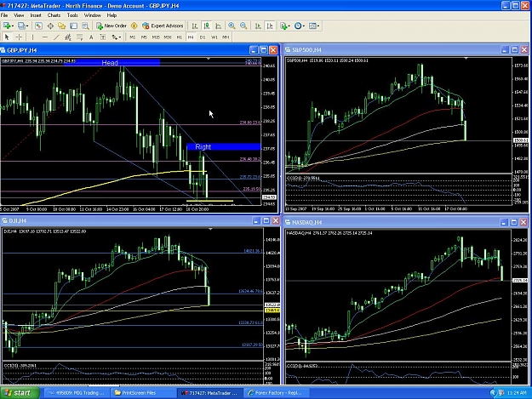Screen dimensions: 532x399
Task: Select the H4 timeframe button
Action: (x=191, y=37)
